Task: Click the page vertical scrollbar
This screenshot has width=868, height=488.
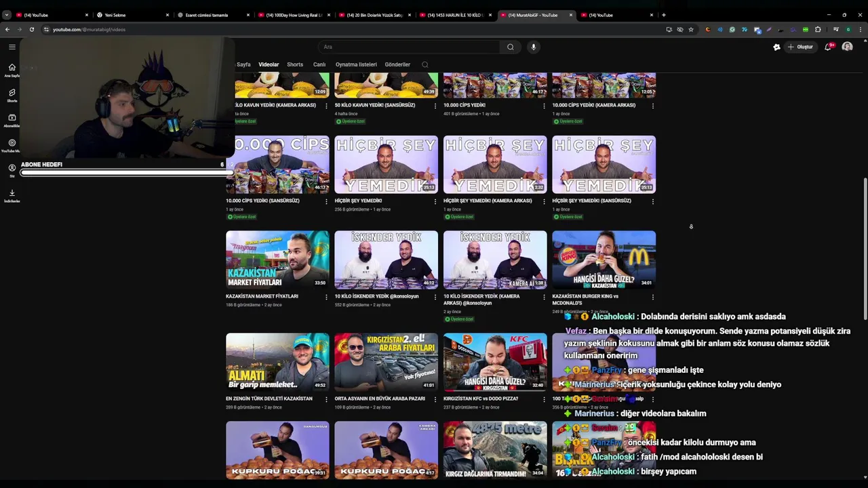Action: pyautogui.click(x=865, y=249)
